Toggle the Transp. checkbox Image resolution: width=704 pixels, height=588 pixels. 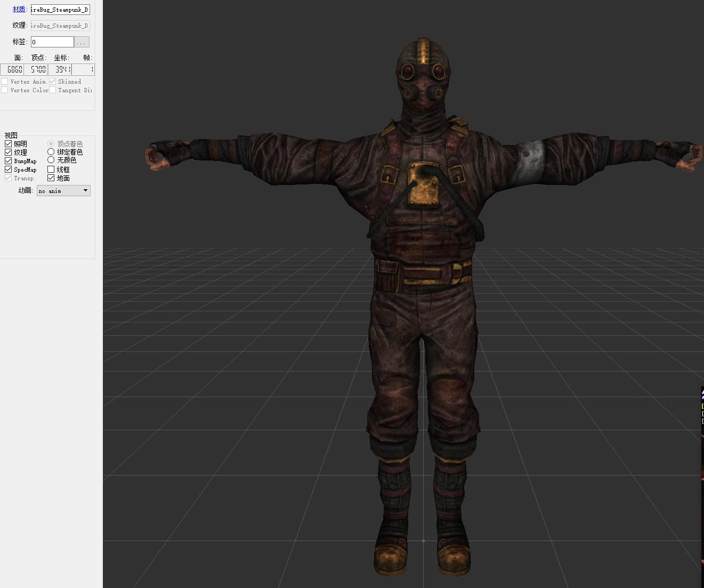pyautogui.click(x=8, y=178)
